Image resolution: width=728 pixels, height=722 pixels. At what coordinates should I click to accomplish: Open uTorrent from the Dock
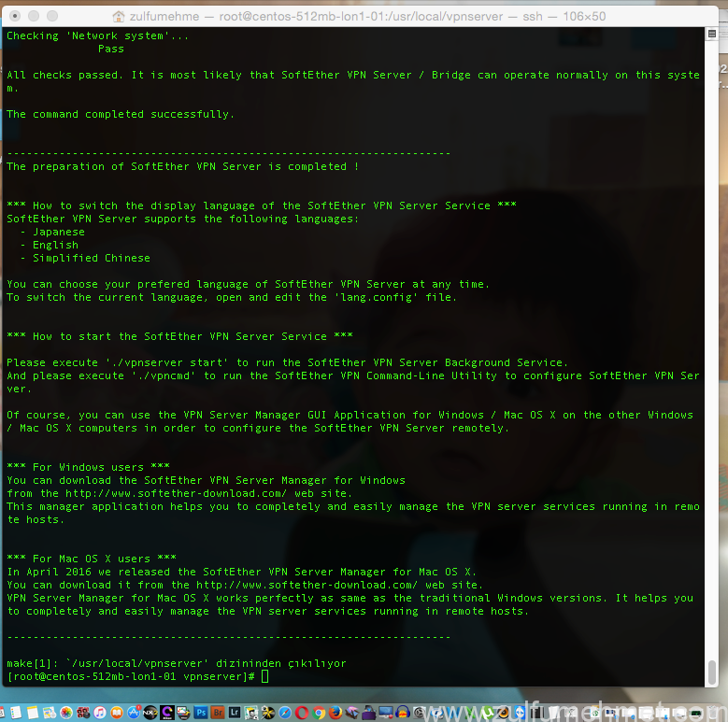(488, 713)
